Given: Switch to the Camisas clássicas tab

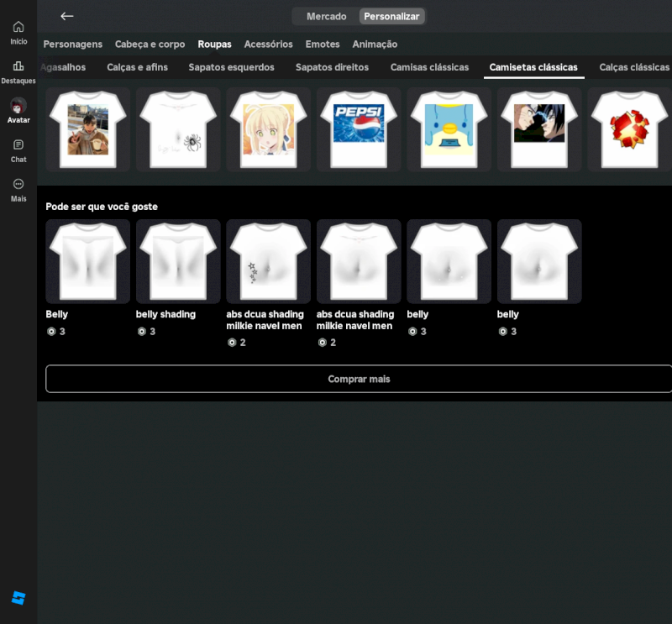Looking at the screenshot, I should pyautogui.click(x=429, y=67).
